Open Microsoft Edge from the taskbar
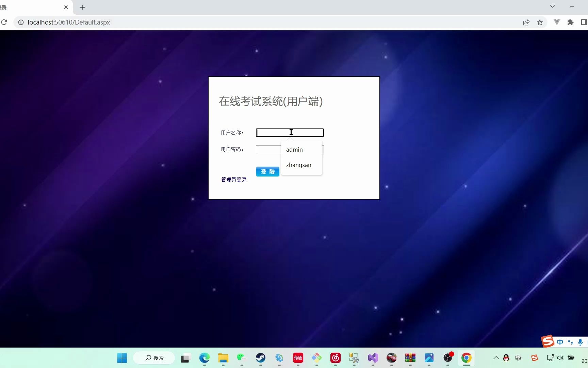Image resolution: width=588 pixels, height=368 pixels. point(204,358)
